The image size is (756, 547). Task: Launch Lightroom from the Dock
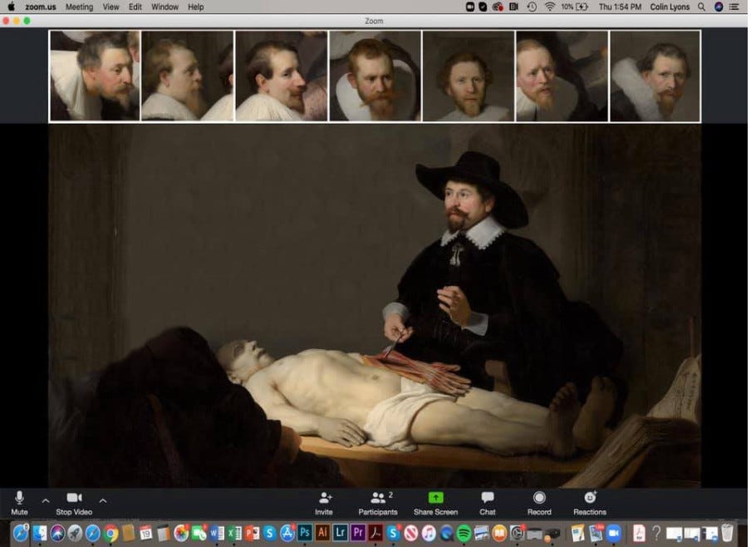tap(340, 533)
